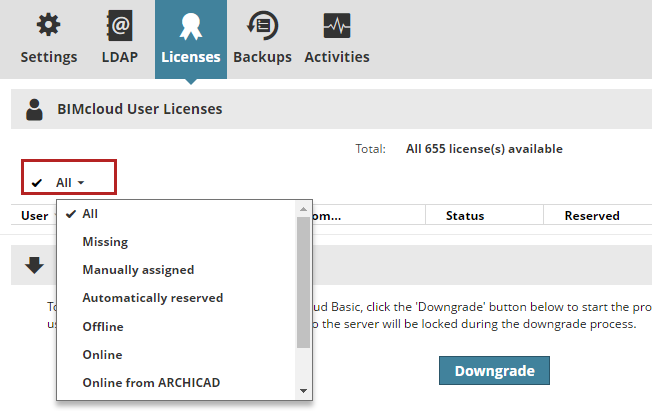Filter by Manually assigned licenses
652x411 pixels.
[138, 269]
